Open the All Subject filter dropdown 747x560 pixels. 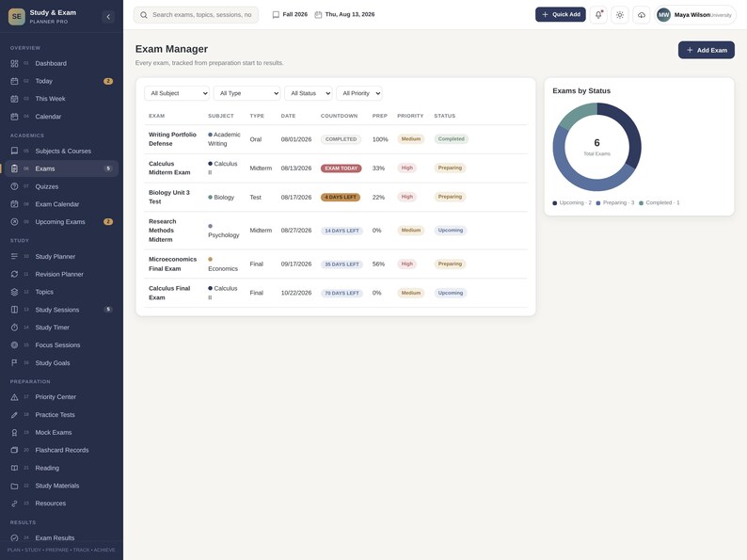(177, 93)
